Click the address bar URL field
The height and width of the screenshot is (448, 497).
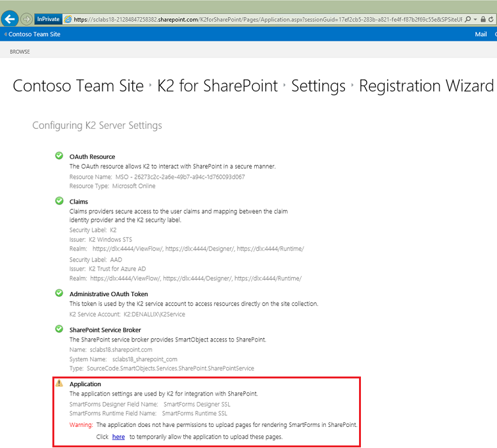268,19
